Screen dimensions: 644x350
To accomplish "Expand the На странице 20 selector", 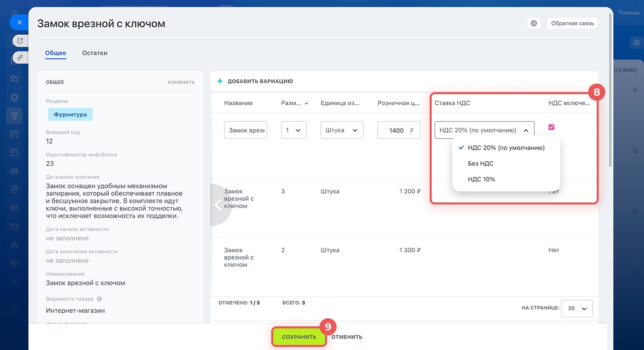I will click(x=576, y=308).
